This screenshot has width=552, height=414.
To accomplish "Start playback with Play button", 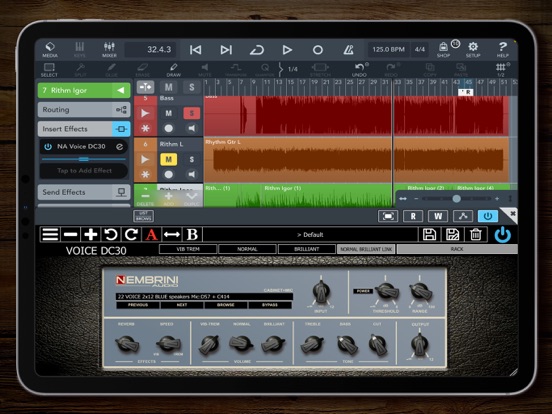I will [287, 50].
